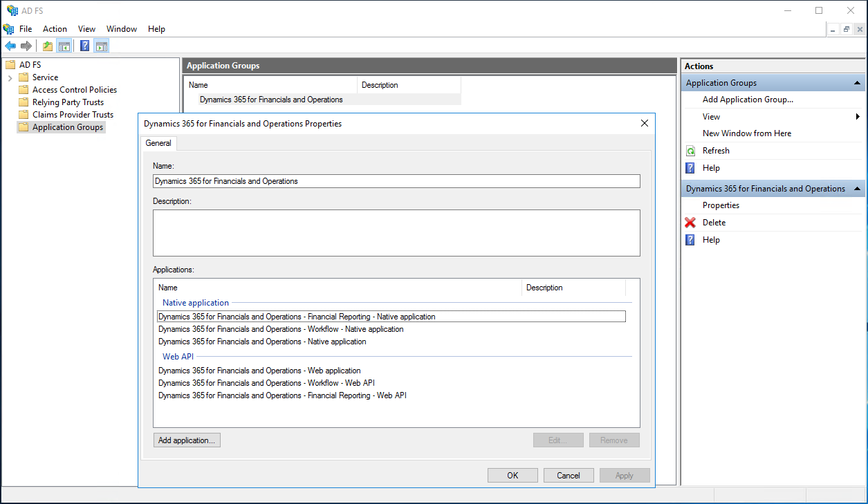Click the Forward arrow toolbar icon

coord(26,46)
